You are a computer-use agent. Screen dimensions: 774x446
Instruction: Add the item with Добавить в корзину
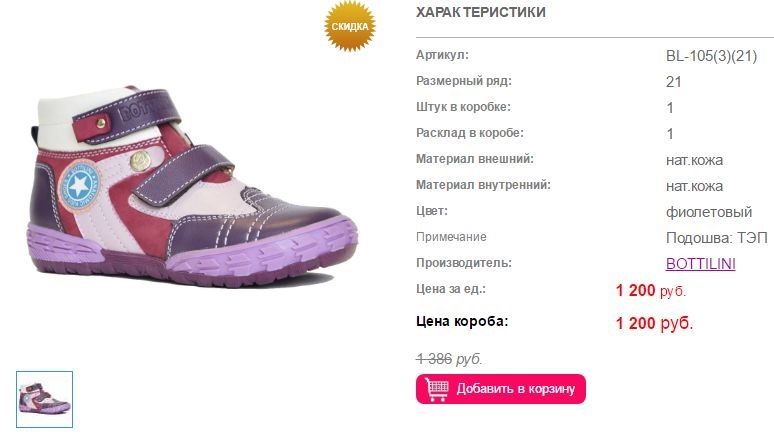click(501, 389)
